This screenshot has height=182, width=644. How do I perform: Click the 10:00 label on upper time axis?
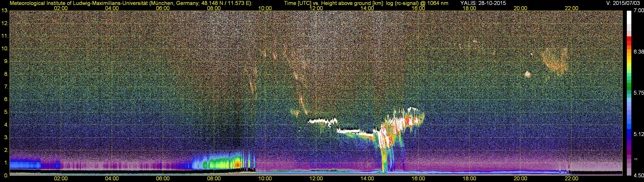265,8
